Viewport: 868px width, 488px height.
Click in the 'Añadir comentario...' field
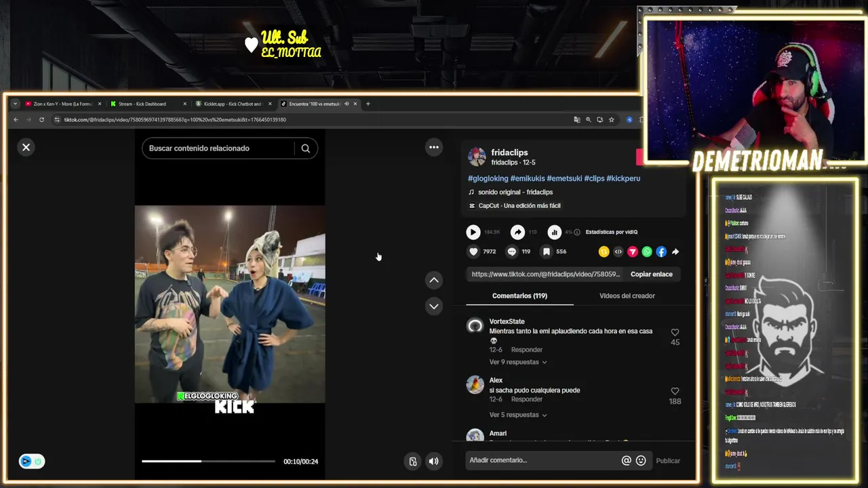pos(541,460)
